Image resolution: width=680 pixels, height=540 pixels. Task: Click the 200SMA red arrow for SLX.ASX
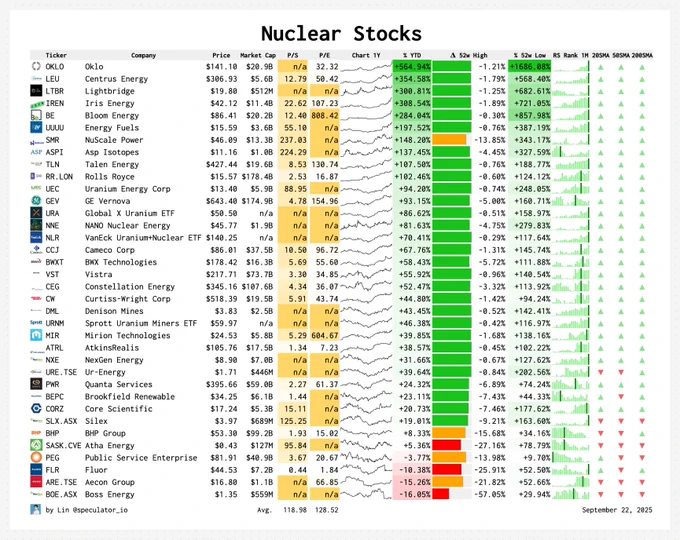click(642, 421)
